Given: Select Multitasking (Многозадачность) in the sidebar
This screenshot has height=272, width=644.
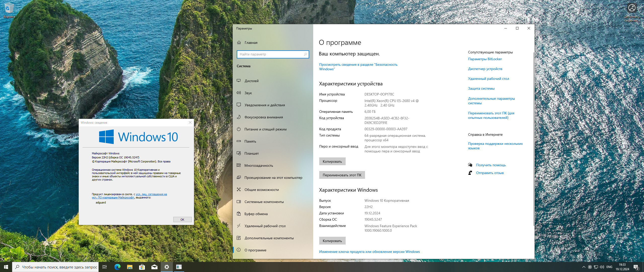Looking at the screenshot, I should [x=258, y=165].
